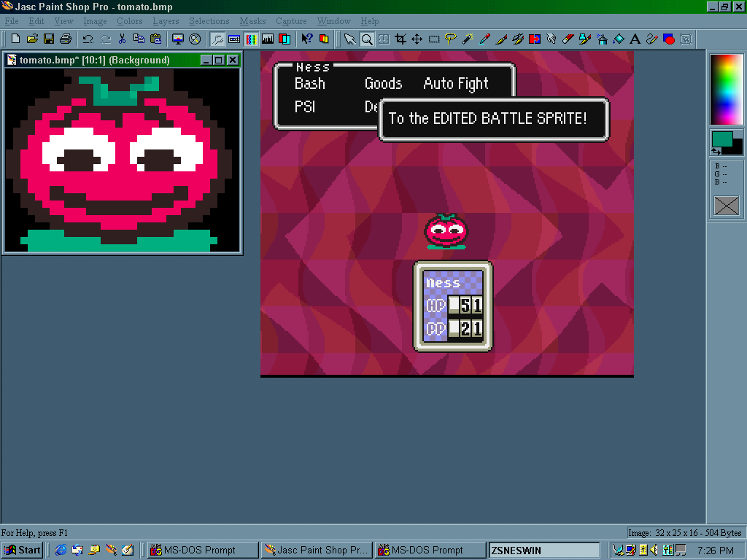Swap foreground and background colors arrow
The width and height of the screenshot is (747, 560).
pyautogui.click(x=716, y=152)
